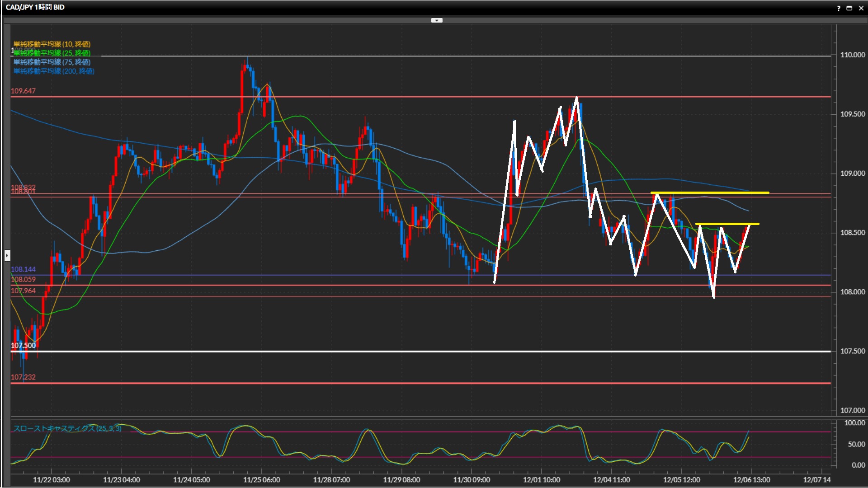This screenshot has width=868, height=488.
Task: Select the 10-period simple moving average label
Action: [52, 44]
